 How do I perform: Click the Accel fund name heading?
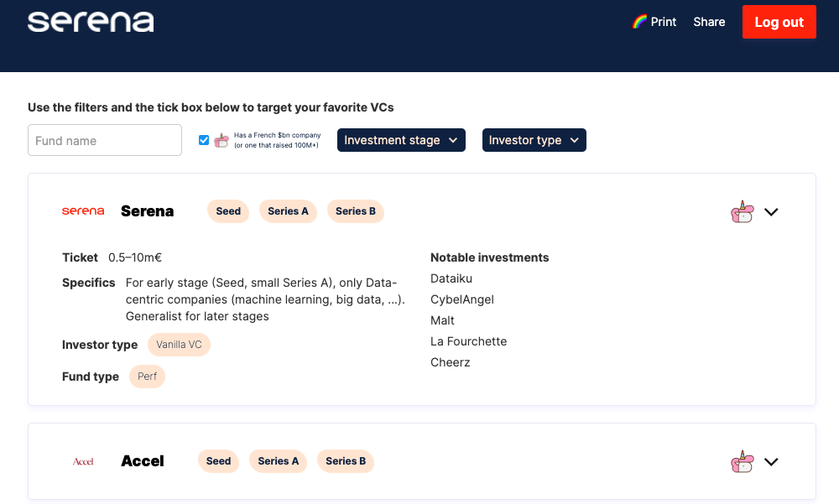coord(143,461)
